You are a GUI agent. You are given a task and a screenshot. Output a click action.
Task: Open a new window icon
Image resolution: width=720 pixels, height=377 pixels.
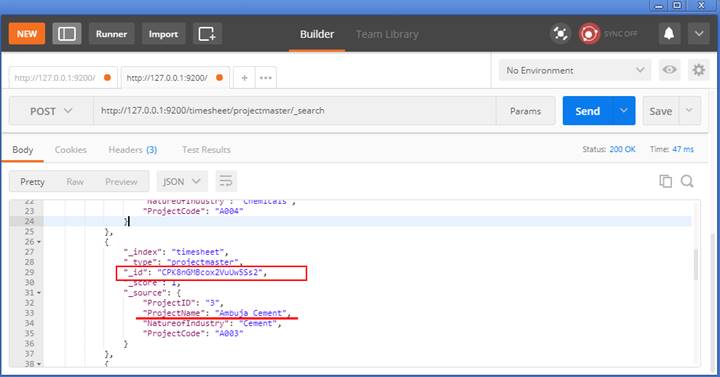click(207, 34)
